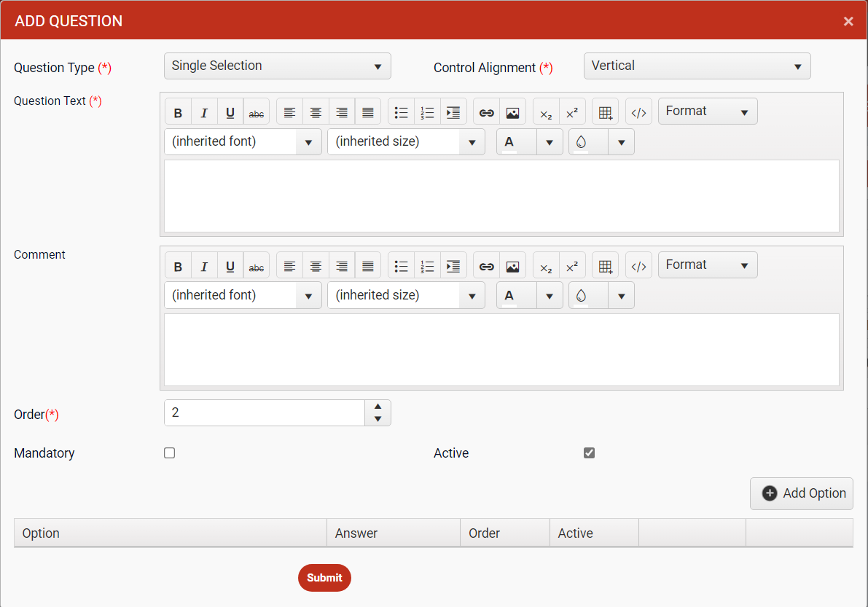Insert unordered list in Question Text editor

click(401, 113)
